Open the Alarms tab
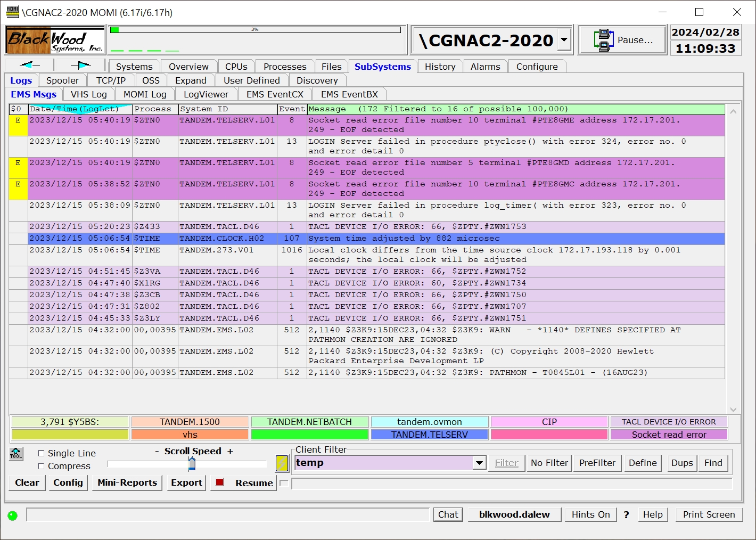The height and width of the screenshot is (540, 756). click(485, 67)
